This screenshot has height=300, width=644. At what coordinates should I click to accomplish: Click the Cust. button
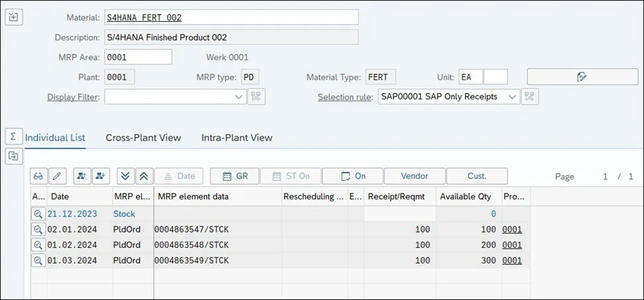point(476,176)
